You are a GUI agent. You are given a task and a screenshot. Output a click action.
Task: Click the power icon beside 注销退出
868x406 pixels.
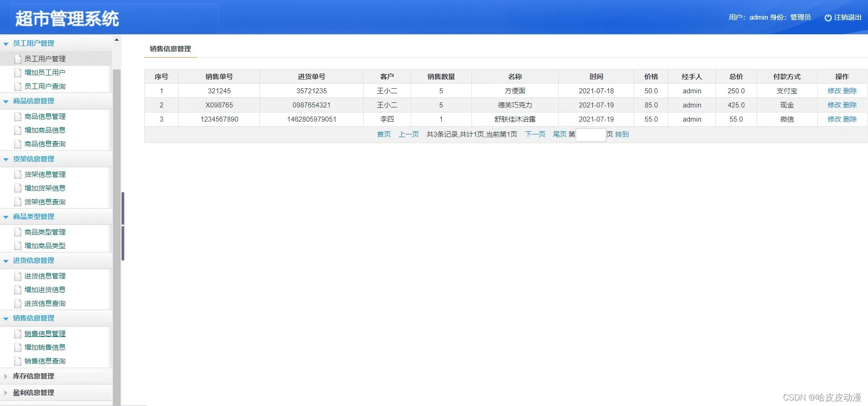click(x=828, y=17)
